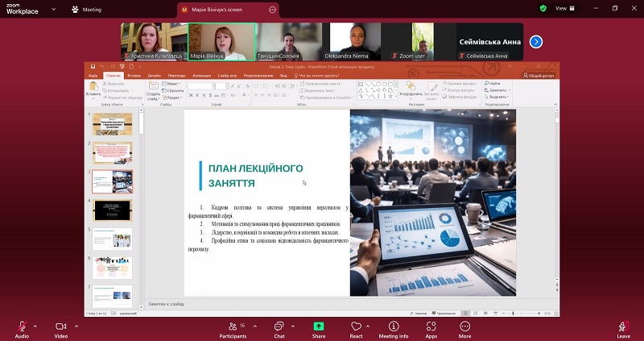This screenshot has height=341, width=644.
Task: Click the green Share screen icon
Action: pos(319,326)
